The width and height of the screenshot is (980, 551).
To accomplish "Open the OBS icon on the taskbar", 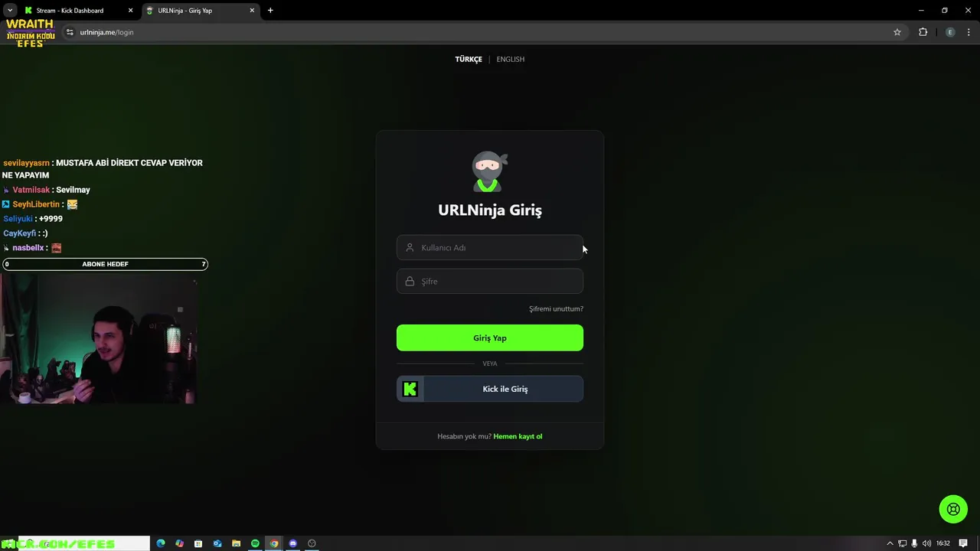I will [x=312, y=543].
